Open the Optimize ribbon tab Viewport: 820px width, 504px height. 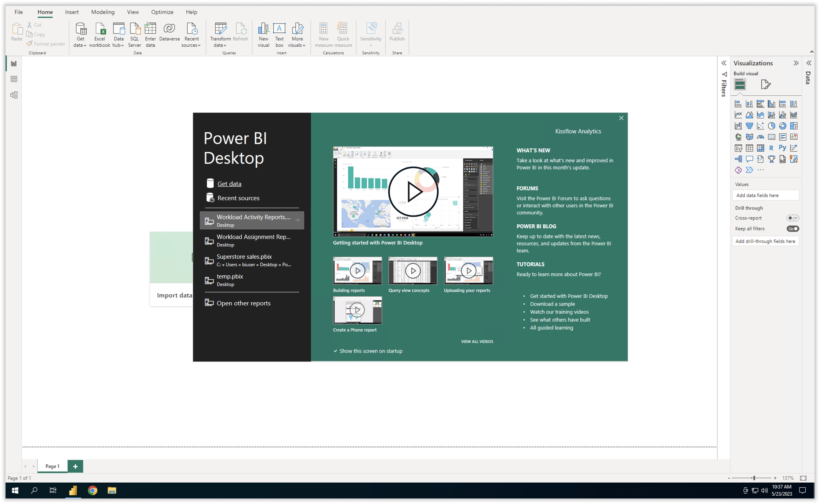[x=162, y=12]
